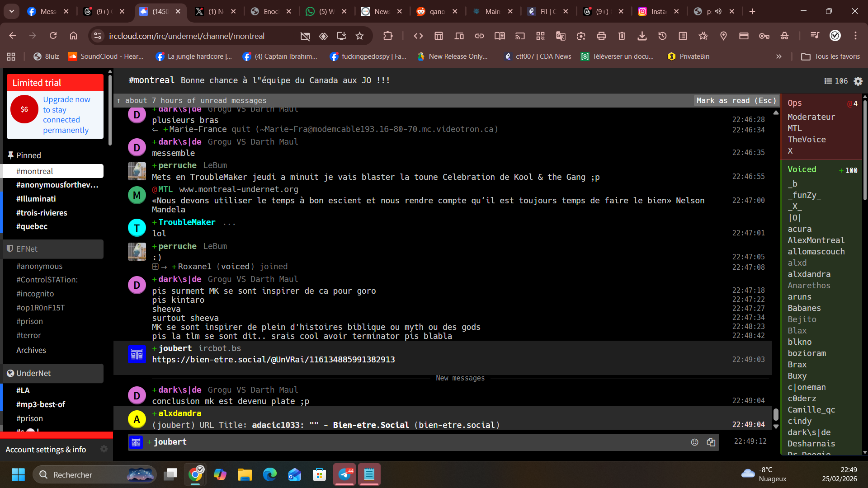Click the print toolbar icon
The height and width of the screenshot is (488, 868).
coord(601,36)
